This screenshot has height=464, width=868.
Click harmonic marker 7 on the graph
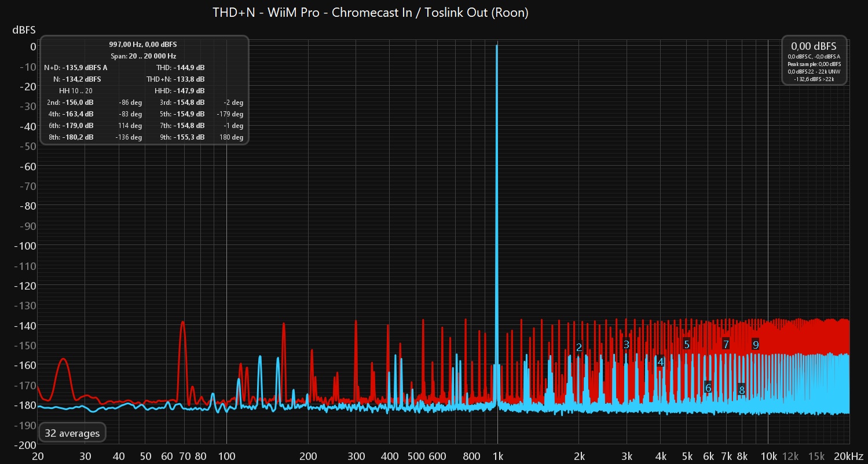[x=726, y=344]
